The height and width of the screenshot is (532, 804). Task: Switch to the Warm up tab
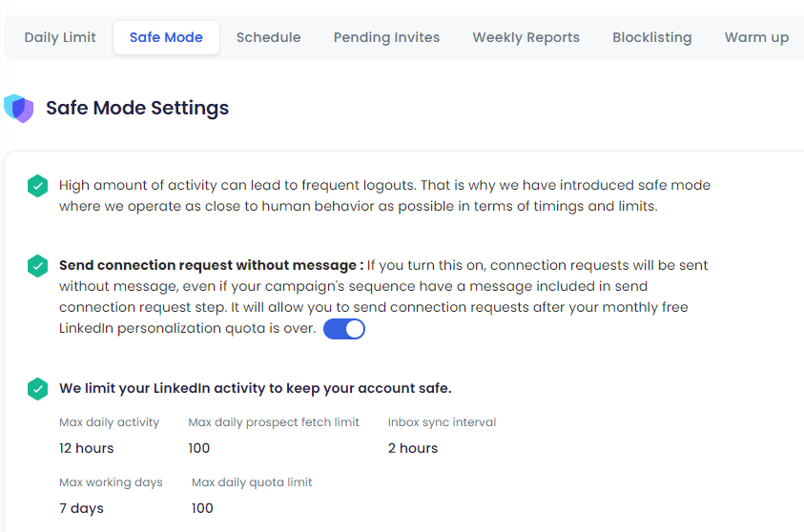(x=757, y=37)
